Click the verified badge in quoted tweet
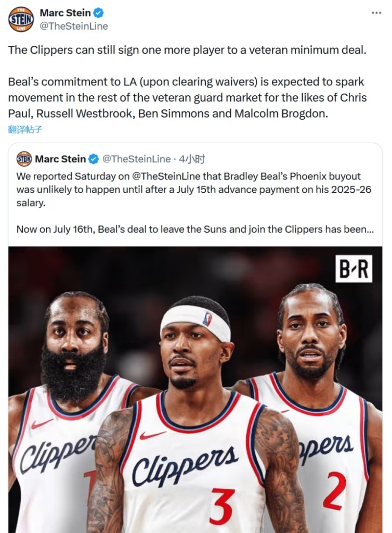The image size is (392, 533). click(x=94, y=159)
